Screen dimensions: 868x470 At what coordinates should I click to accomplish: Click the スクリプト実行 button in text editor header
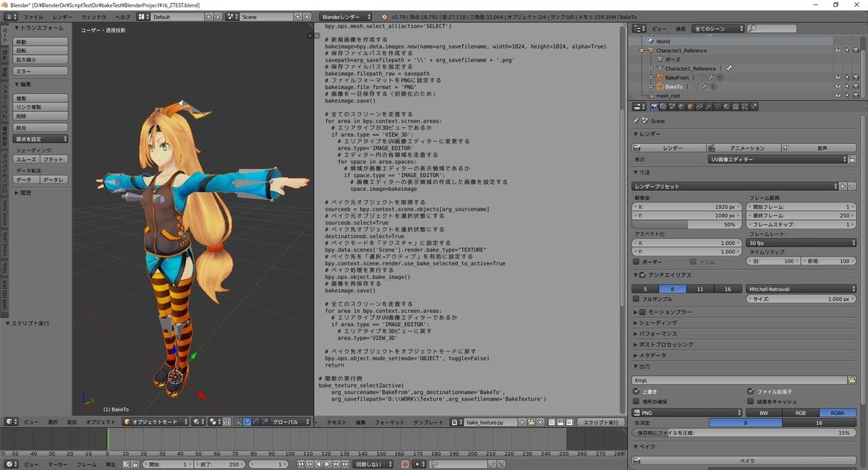601,422
